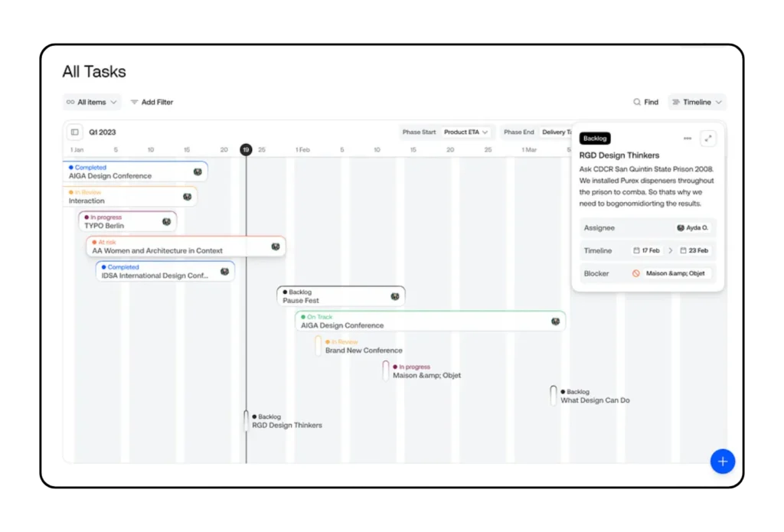Click the Find search icon
The image size is (784, 532).
point(637,102)
